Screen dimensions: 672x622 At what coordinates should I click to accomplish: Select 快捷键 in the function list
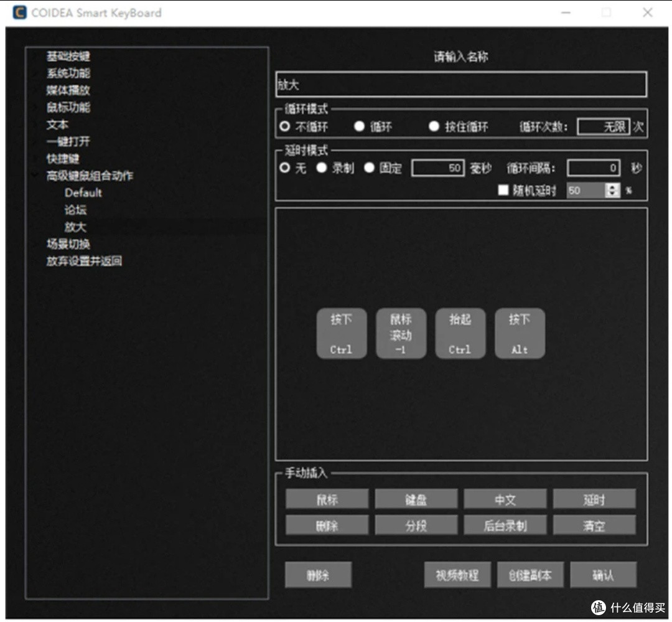63,159
